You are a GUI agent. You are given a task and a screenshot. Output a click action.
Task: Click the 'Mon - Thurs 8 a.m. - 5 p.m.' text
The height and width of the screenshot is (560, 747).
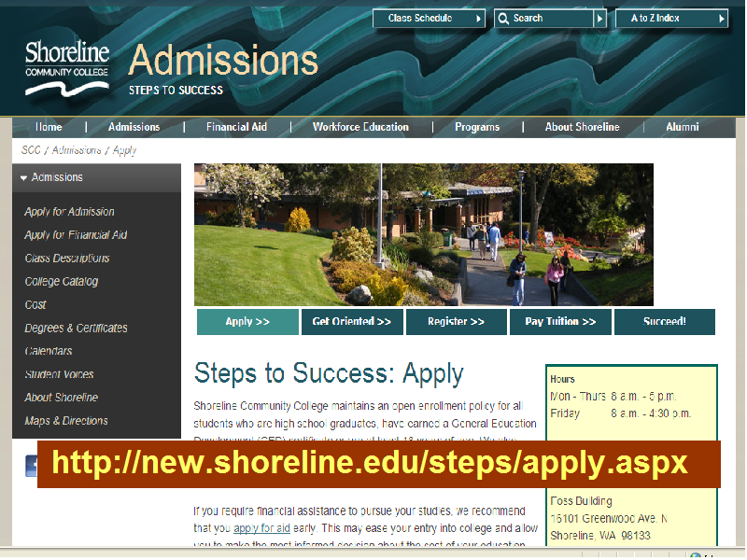(613, 396)
